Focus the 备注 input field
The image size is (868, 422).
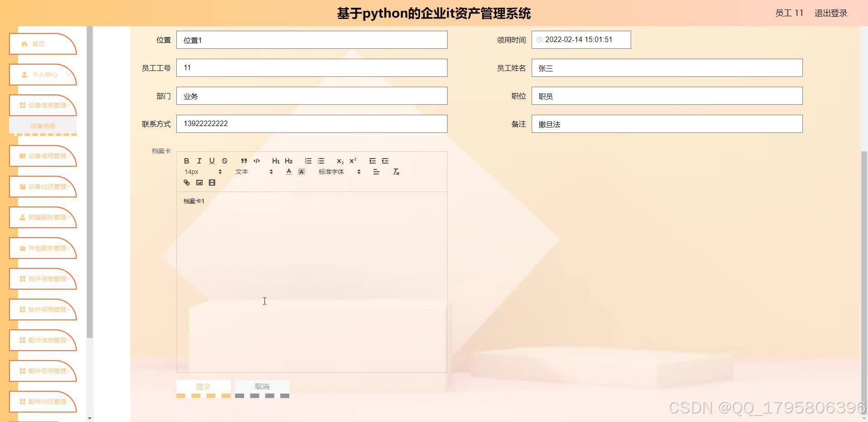667,124
